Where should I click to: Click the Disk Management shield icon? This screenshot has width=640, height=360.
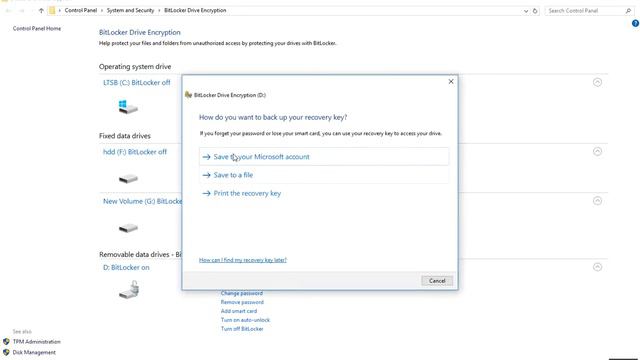6,352
